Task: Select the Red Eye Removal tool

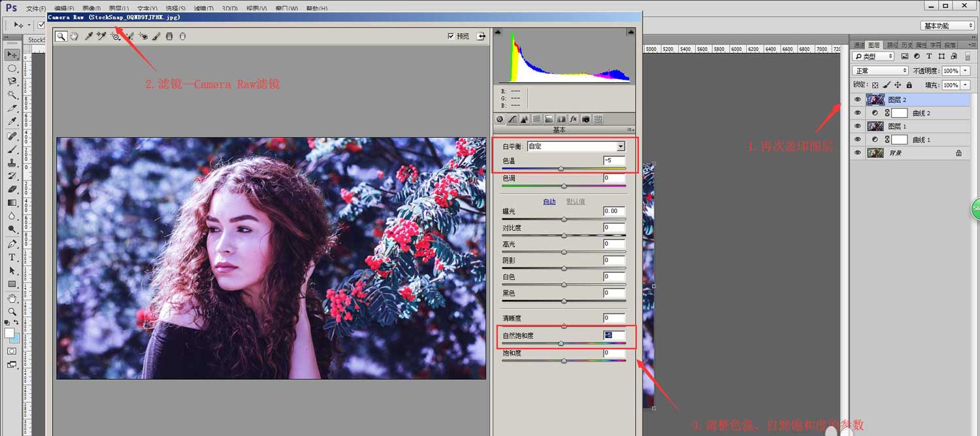Action: tap(143, 37)
